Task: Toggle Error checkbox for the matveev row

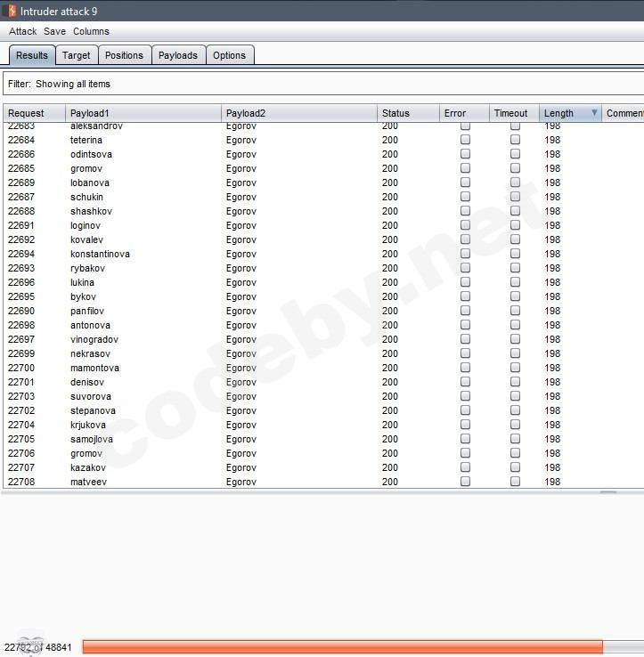Action: point(465,482)
